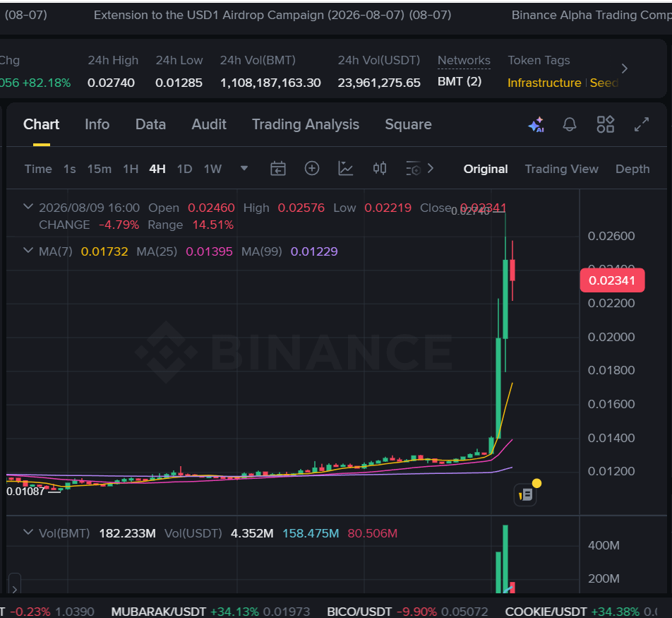Viewport: 672px width, 618px height.
Task: Open the Trading Analysis tab
Action: pos(306,124)
